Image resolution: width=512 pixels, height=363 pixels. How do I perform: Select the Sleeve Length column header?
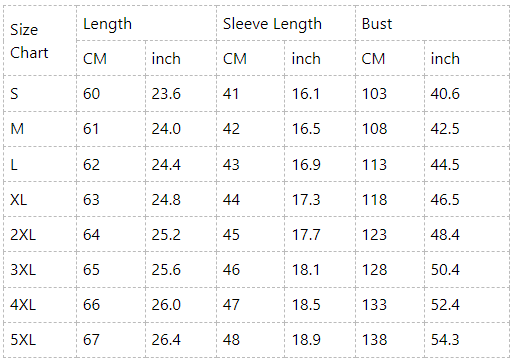[286, 23]
